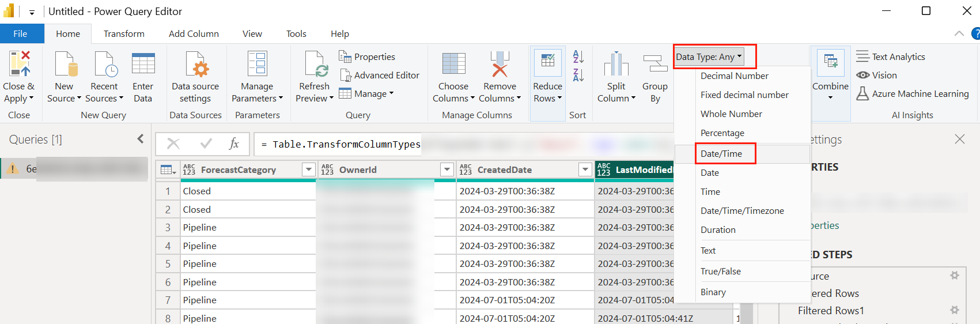Viewport: 980px width, 324px height.
Task: Choose Binary data type
Action: coord(743,292)
